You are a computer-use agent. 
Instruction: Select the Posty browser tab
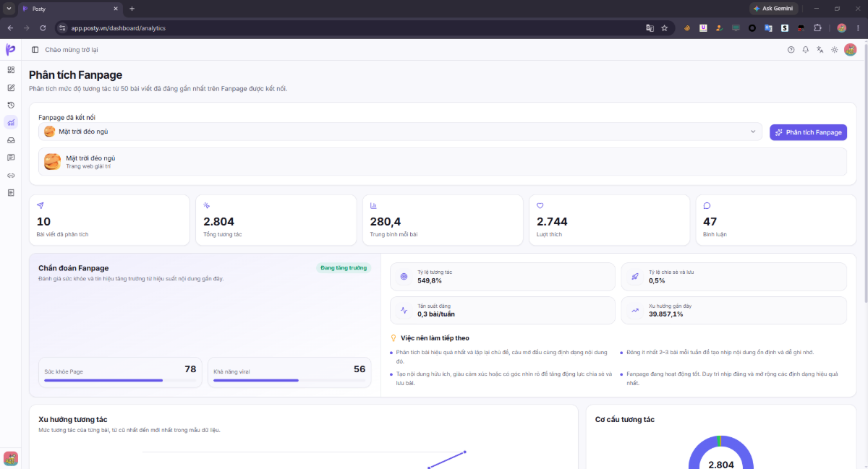click(71, 9)
